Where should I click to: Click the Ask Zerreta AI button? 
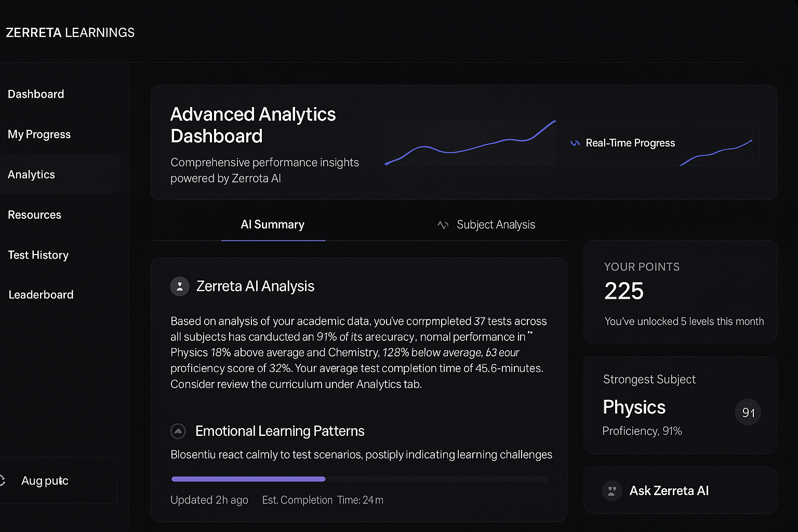click(681, 490)
